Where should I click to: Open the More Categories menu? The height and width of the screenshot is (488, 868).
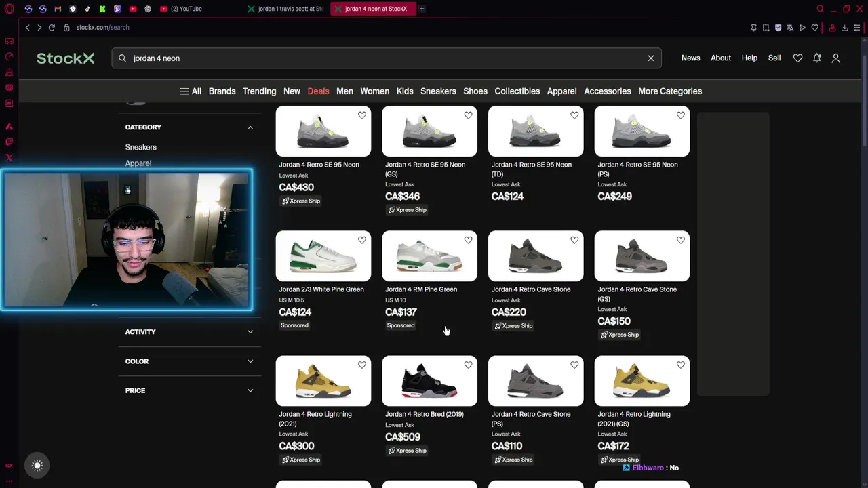tap(670, 91)
